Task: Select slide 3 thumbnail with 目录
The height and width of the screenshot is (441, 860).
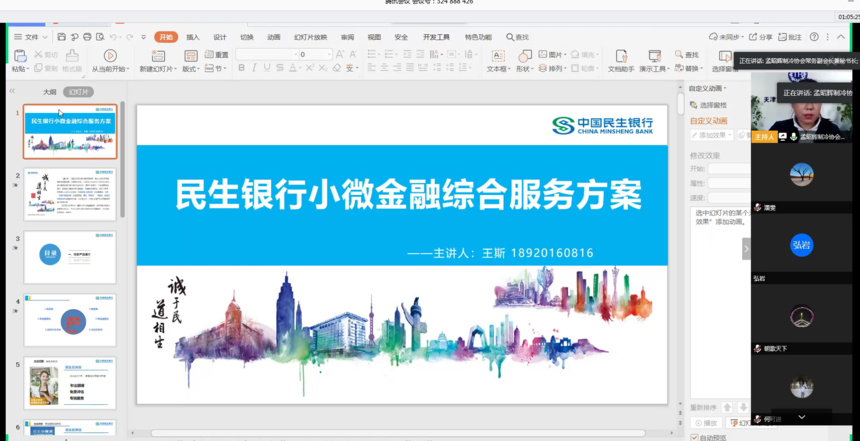Action: [x=70, y=257]
